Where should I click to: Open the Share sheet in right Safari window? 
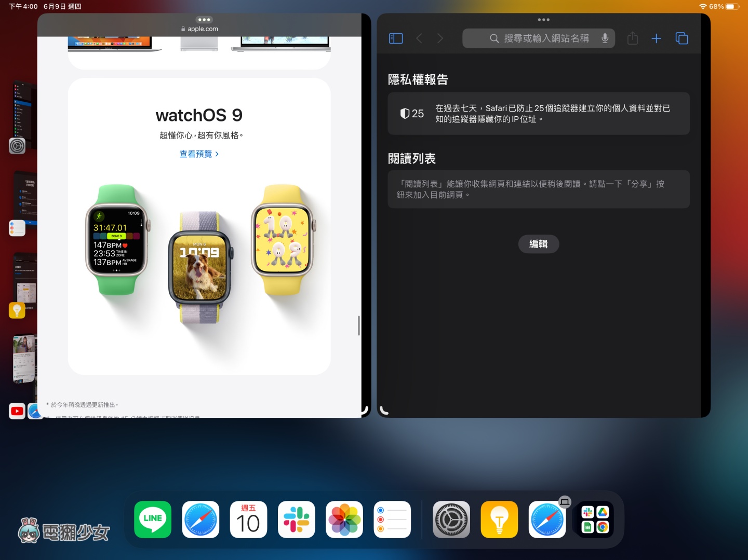pyautogui.click(x=632, y=38)
